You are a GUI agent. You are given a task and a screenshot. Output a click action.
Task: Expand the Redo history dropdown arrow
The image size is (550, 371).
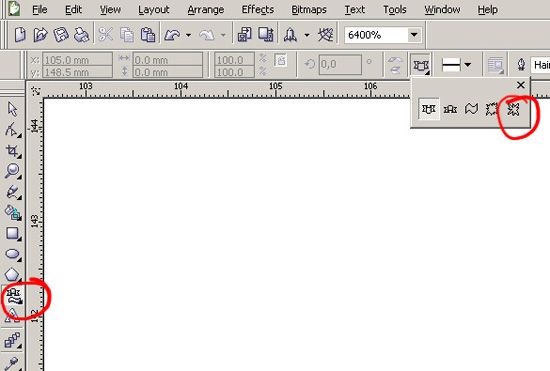point(223,35)
